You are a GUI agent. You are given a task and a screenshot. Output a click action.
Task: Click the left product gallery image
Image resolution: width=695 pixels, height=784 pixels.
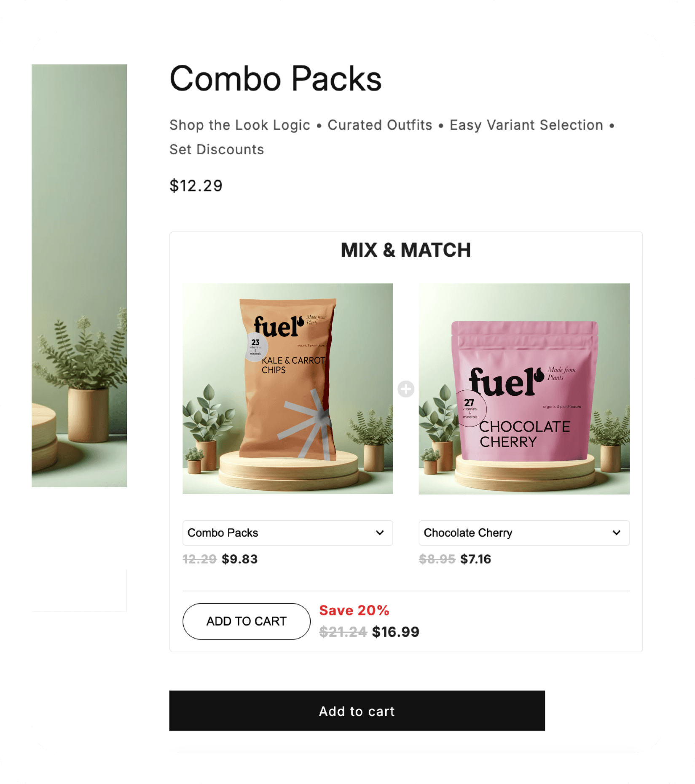pos(79,276)
